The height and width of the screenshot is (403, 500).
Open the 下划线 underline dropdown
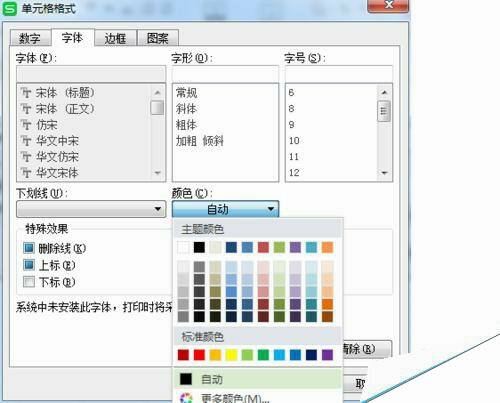pyautogui.click(x=91, y=209)
